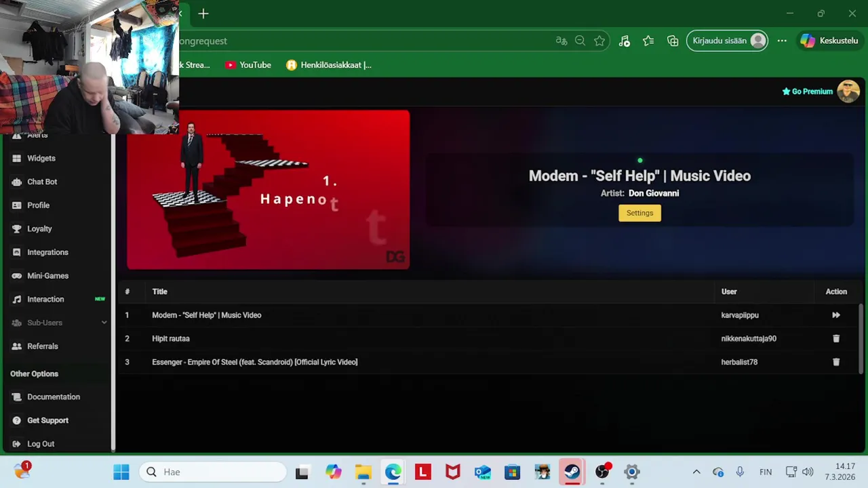
Task: Open Chat Bot in the sidebar
Action: coord(42,182)
